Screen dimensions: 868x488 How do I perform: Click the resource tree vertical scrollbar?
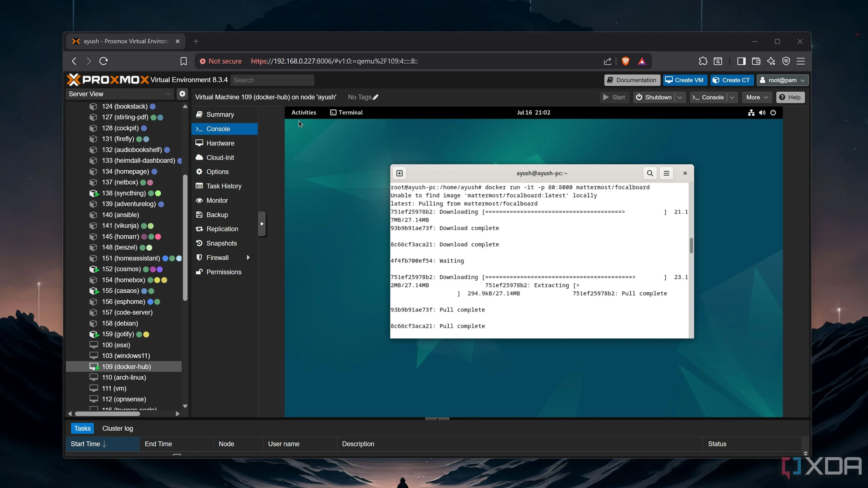point(185,237)
